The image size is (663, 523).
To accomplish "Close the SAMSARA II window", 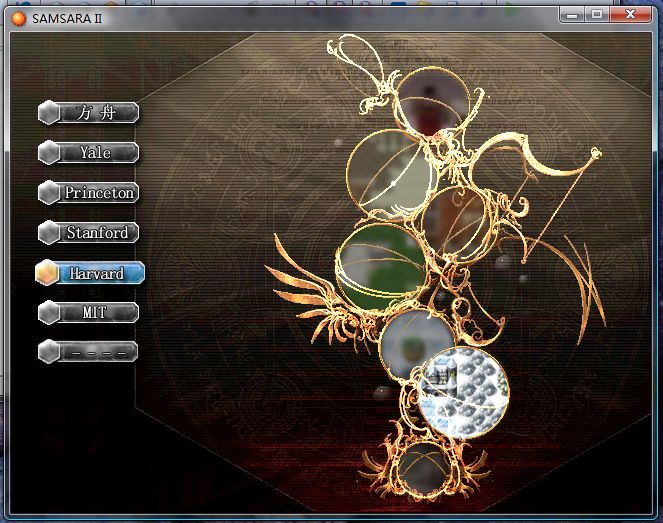I will (630, 15).
